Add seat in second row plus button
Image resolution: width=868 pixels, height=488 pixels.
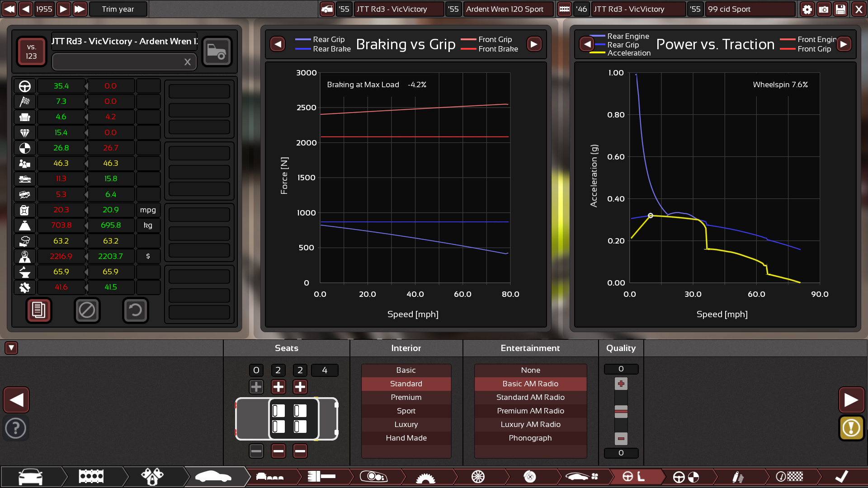click(278, 387)
